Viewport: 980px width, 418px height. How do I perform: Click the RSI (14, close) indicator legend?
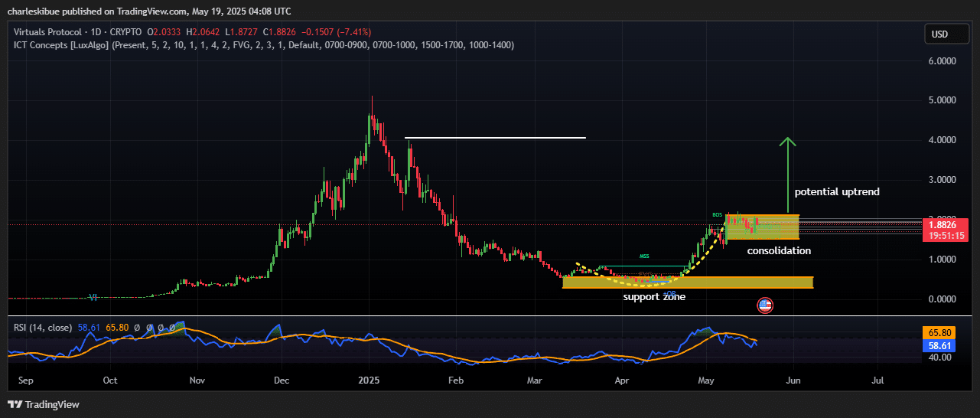click(42, 328)
